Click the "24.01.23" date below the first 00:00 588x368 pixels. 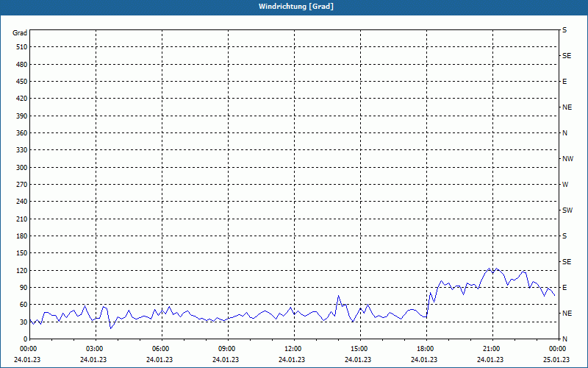27,360
